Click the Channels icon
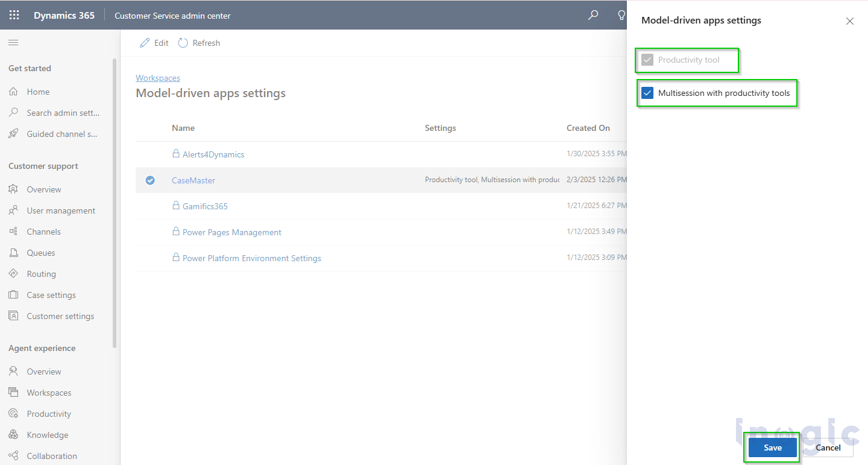 [x=13, y=232]
